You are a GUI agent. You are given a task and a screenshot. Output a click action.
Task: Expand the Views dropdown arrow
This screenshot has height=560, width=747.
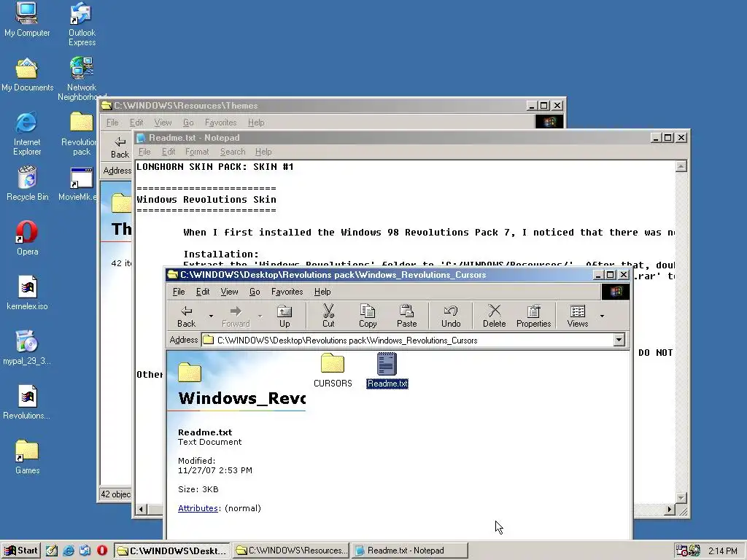[602, 316]
